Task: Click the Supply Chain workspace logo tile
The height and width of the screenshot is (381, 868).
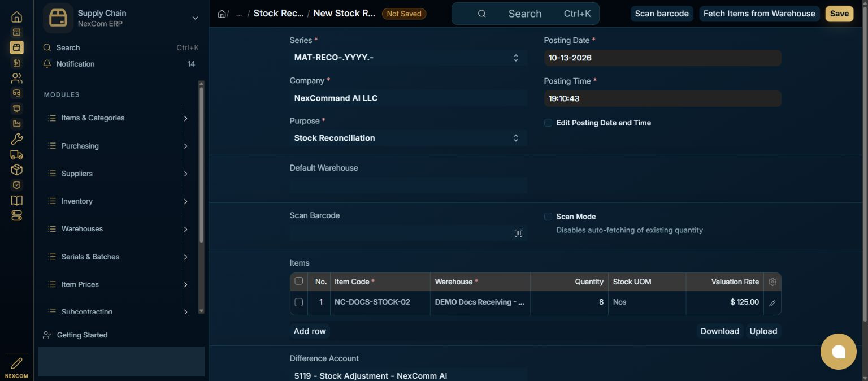Action: (x=58, y=18)
